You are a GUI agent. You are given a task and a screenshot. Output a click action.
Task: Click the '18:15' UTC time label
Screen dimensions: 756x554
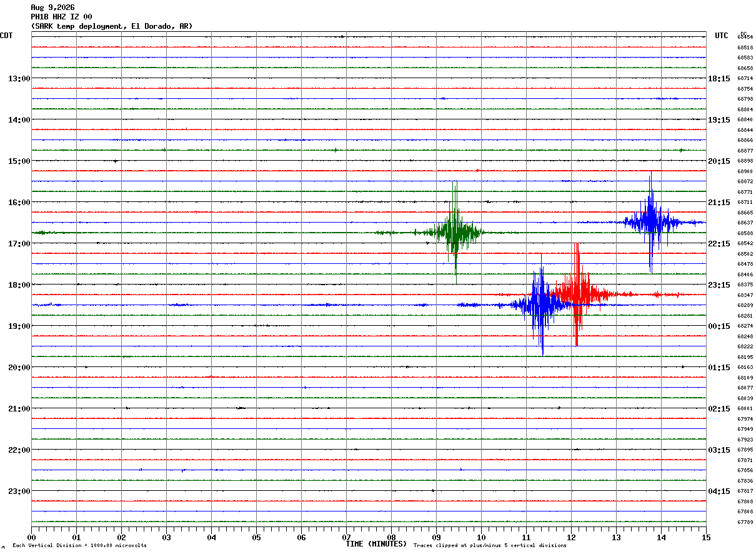click(x=719, y=78)
